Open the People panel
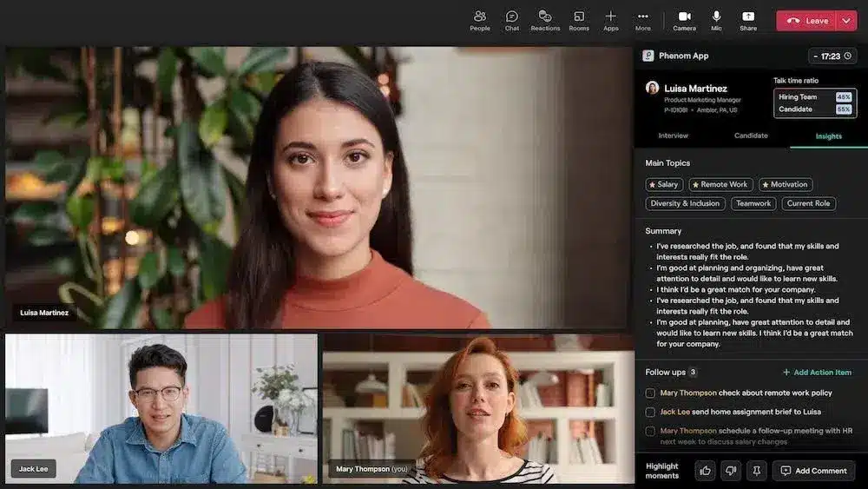The width and height of the screenshot is (868, 489). pyautogui.click(x=479, y=21)
